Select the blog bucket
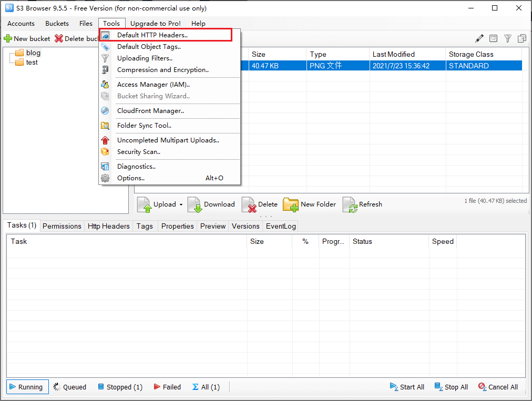The image size is (532, 401). click(x=33, y=53)
